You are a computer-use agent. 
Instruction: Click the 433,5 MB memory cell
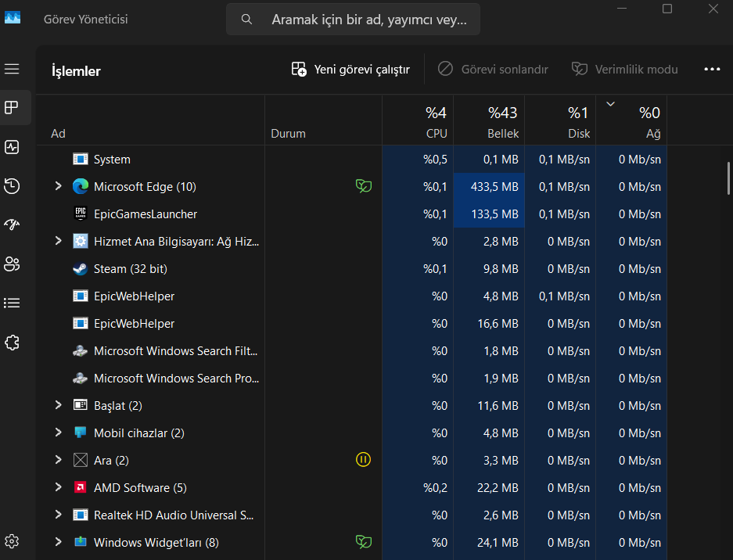tap(489, 186)
